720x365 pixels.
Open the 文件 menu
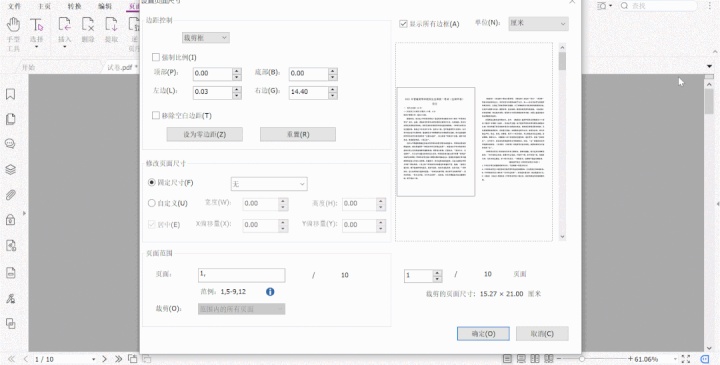pyautogui.click(x=14, y=6)
